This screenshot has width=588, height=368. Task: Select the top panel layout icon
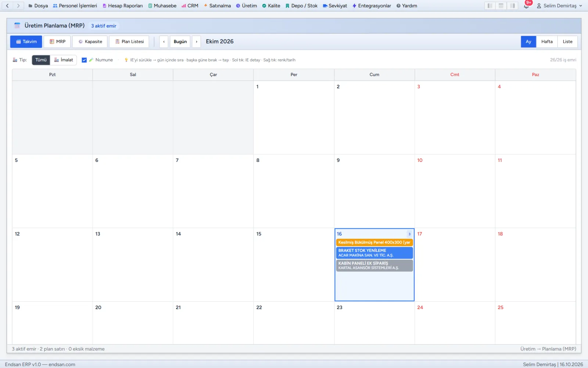(x=501, y=6)
